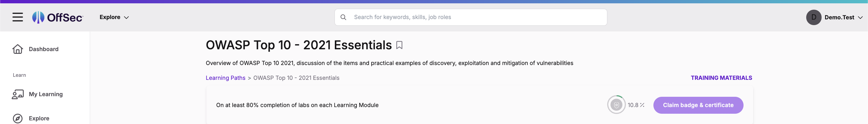This screenshot has height=124, width=868.
Task: Click Claim badge & certificate button
Action: [698, 105]
